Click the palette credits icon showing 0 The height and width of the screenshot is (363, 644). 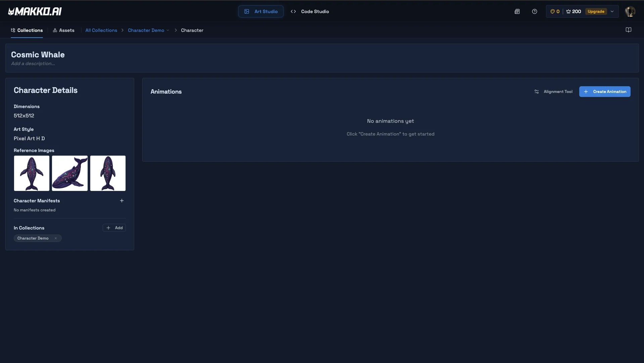pyautogui.click(x=553, y=11)
